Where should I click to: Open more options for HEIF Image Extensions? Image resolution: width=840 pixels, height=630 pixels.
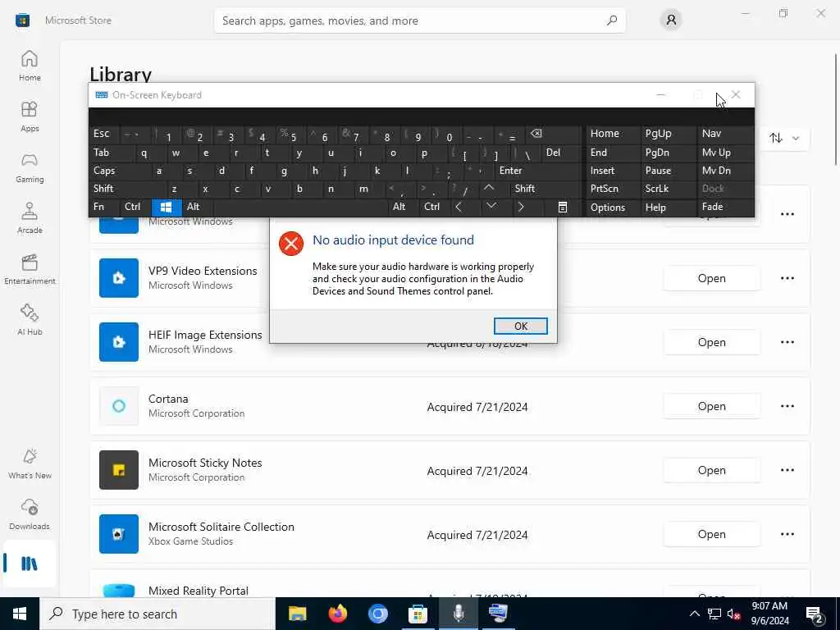[x=787, y=342]
